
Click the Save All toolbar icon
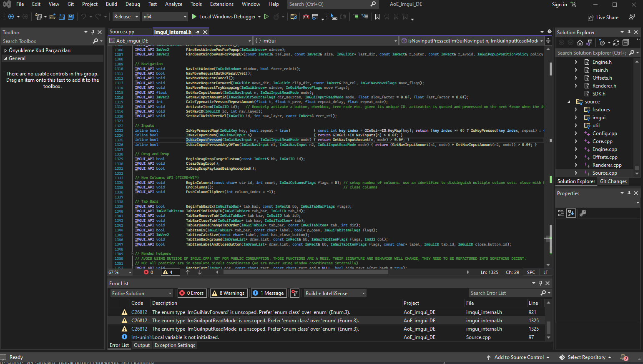coord(71,17)
